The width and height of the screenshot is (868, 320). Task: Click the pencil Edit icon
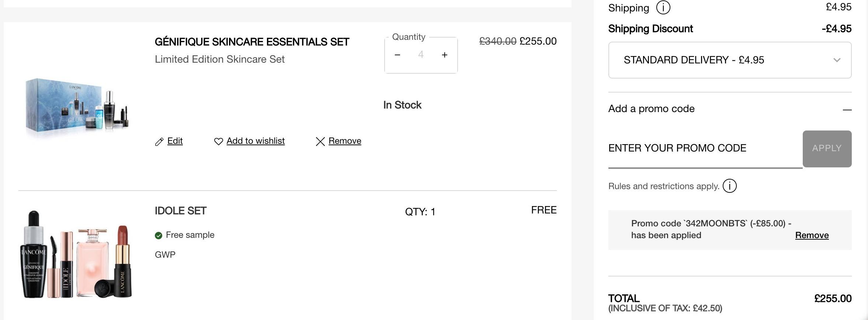click(x=159, y=142)
